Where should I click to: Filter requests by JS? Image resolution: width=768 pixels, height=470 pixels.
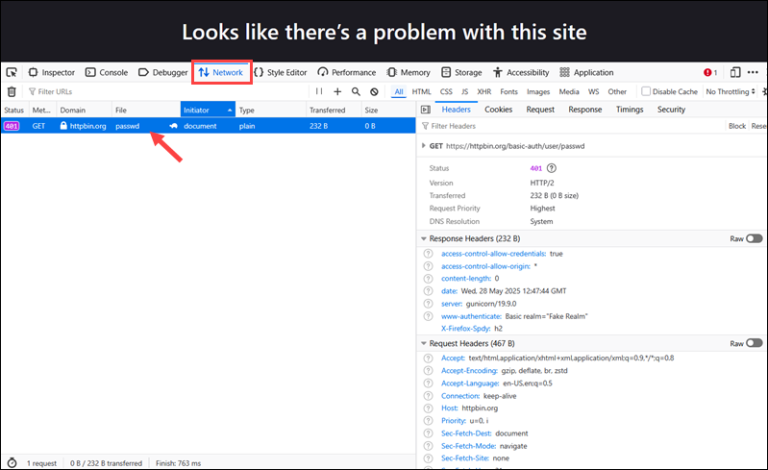click(x=465, y=92)
